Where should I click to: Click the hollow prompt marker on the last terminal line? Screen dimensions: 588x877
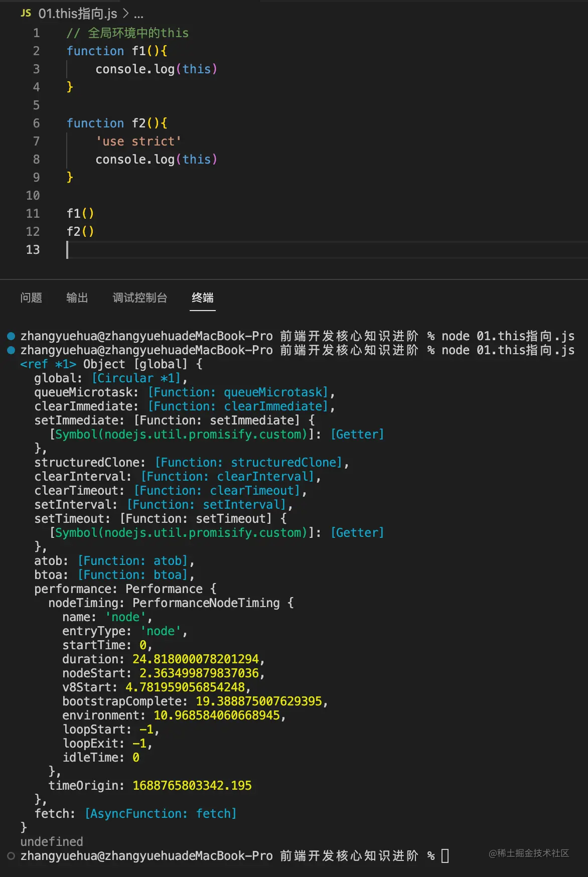click(x=11, y=856)
